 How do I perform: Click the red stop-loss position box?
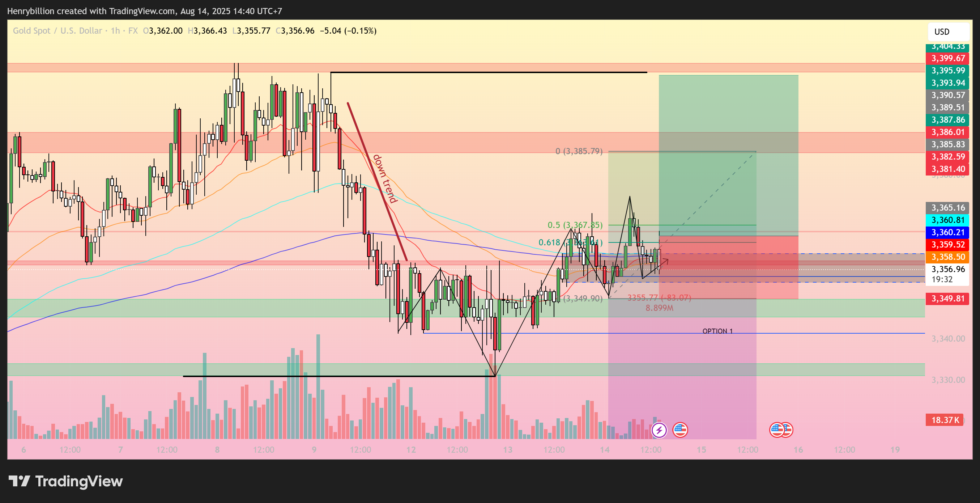click(x=729, y=267)
